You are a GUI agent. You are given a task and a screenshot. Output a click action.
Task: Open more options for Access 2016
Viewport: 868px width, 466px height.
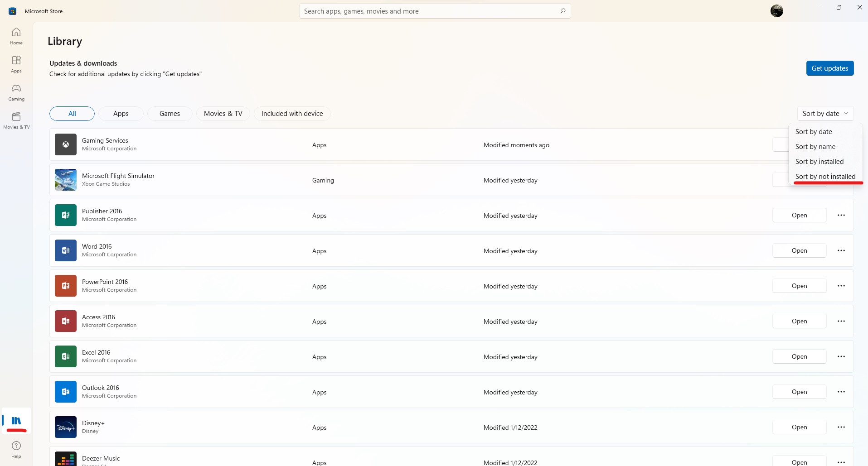click(x=841, y=321)
